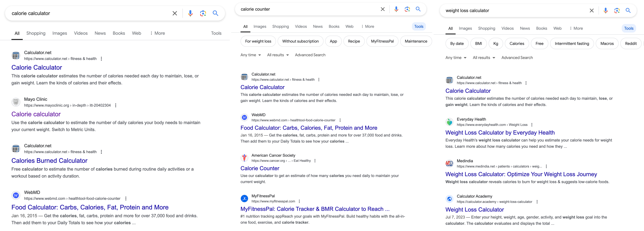Viewport: 644px width, 231px height.
Task: Switch to Shopping tab in calorie calculator search
Action: 36,33
